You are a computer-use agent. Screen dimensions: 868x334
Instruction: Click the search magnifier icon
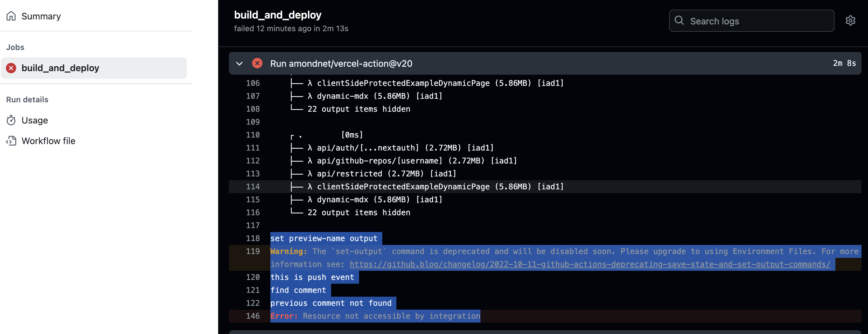[x=679, y=21]
